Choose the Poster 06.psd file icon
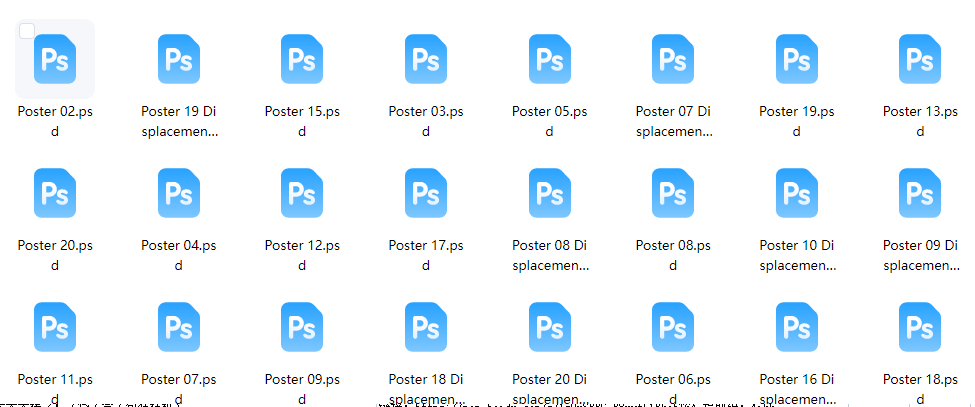 pyautogui.click(x=673, y=327)
